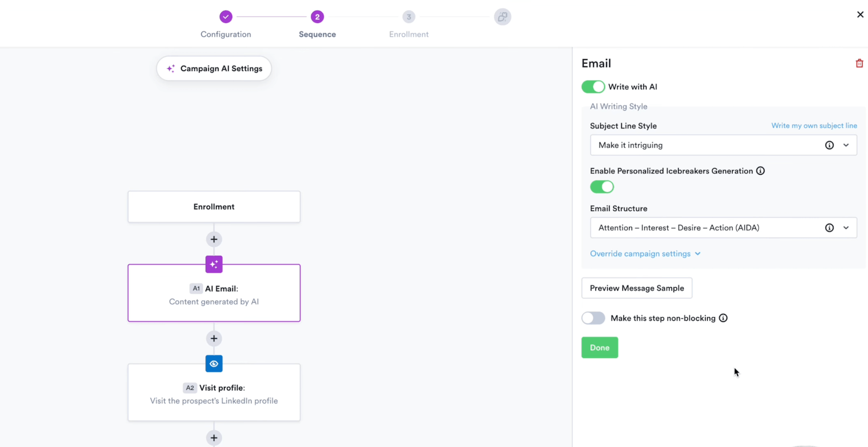Close the campaign editor with the X
This screenshot has width=868, height=447.
pyautogui.click(x=860, y=14)
